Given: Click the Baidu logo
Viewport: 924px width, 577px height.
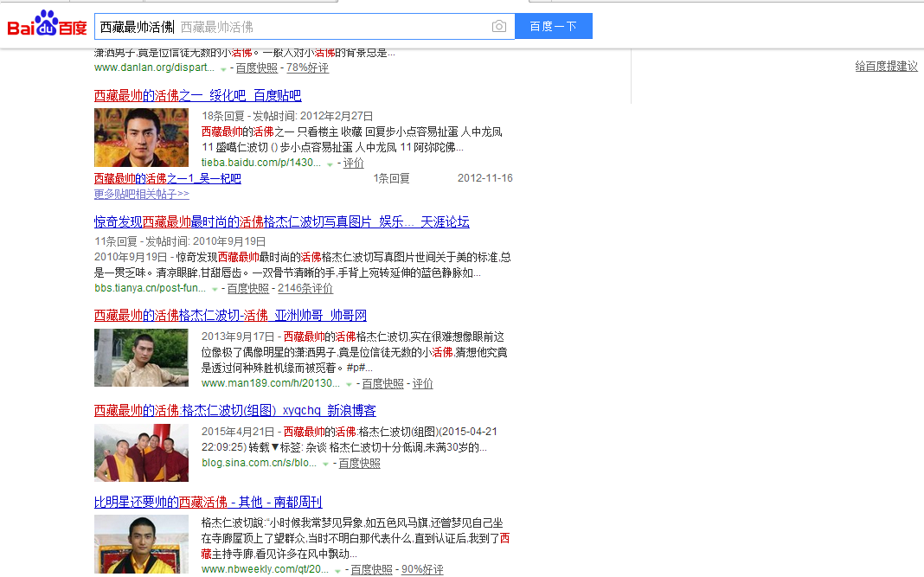Looking at the screenshot, I should (47, 24).
